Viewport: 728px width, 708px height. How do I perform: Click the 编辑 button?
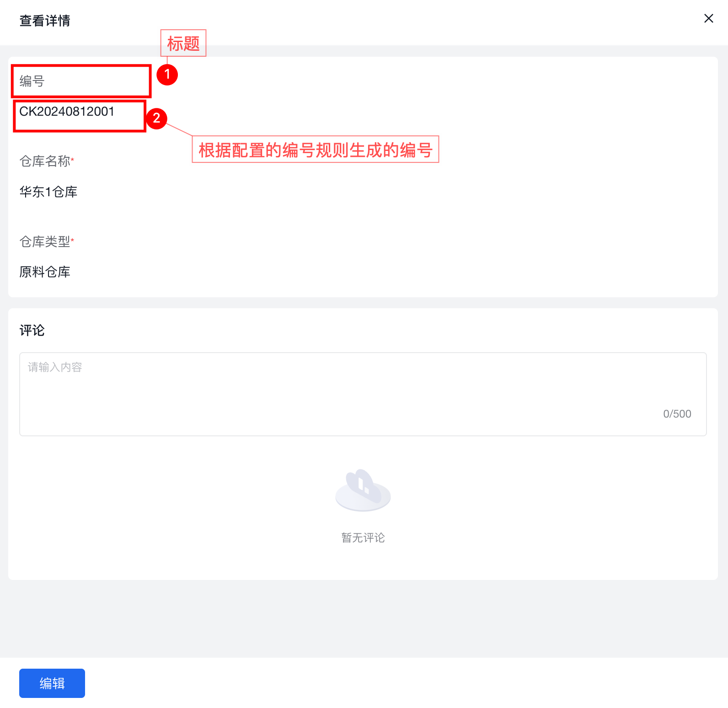coord(52,683)
